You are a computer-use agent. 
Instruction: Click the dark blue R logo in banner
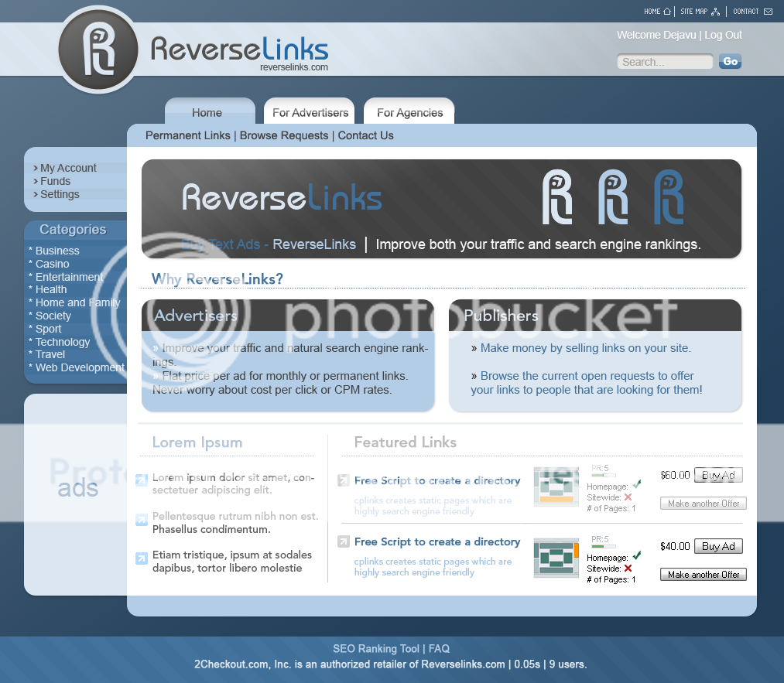[x=669, y=197]
